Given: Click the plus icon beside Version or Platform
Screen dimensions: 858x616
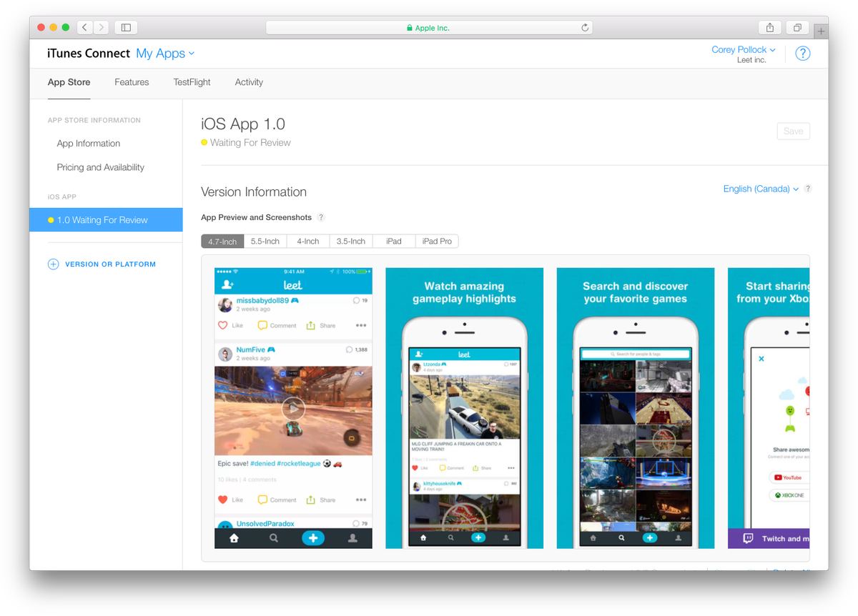Looking at the screenshot, I should pyautogui.click(x=53, y=264).
